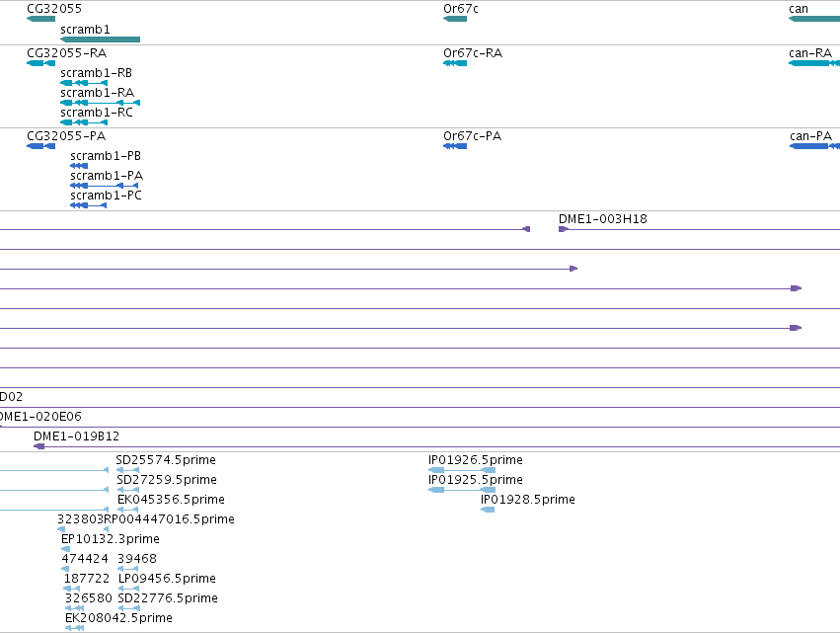Click the Or67c-RA transcript label
The width and height of the screenshot is (840, 633).
[x=473, y=53]
